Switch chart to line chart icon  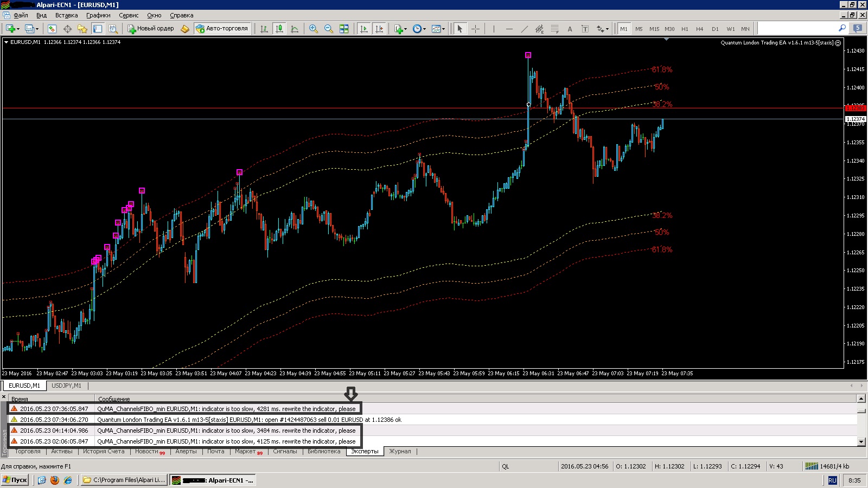pos(295,29)
